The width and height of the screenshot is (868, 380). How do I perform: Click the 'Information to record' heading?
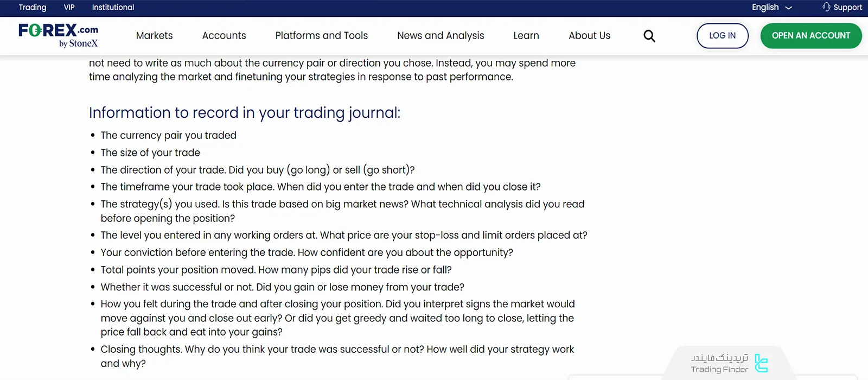245,113
